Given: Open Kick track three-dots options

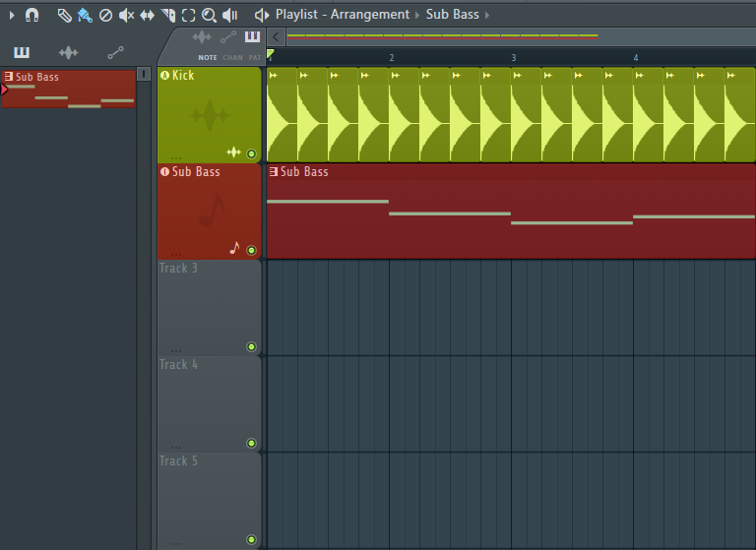Looking at the screenshot, I should 176,157.
